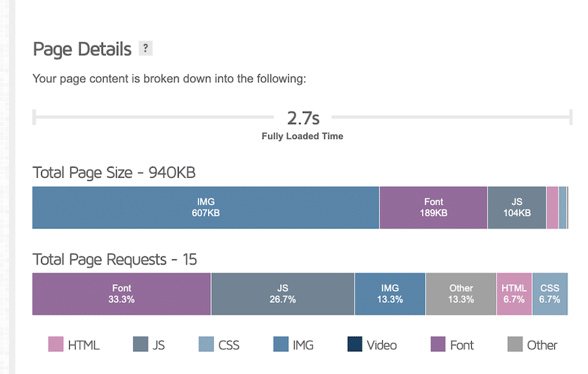The height and width of the screenshot is (374, 588).
Task: Select the Font 33.3% requests segment
Action: (x=121, y=294)
